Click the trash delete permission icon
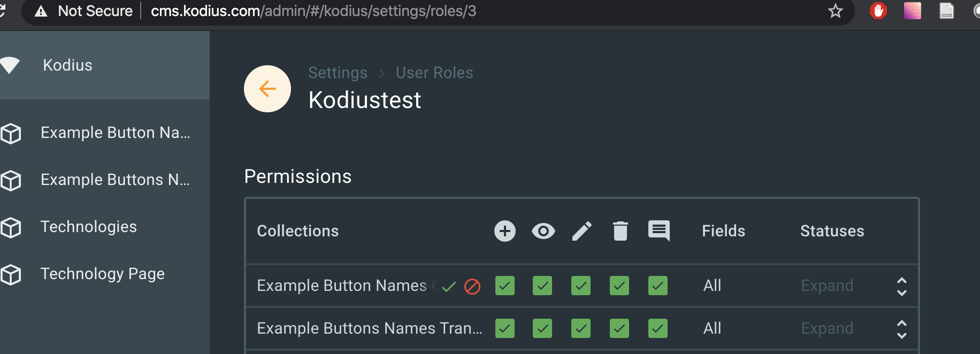The width and height of the screenshot is (980, 354). pyautogui.click(x=620, y=231)
